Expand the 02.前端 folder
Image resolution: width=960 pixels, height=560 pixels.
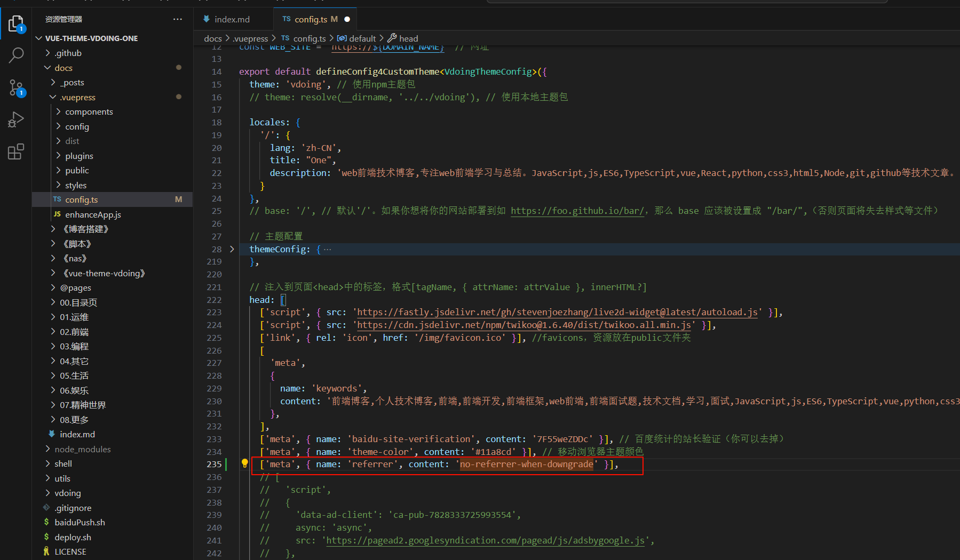pyautogui.click(x=53, y=332)
